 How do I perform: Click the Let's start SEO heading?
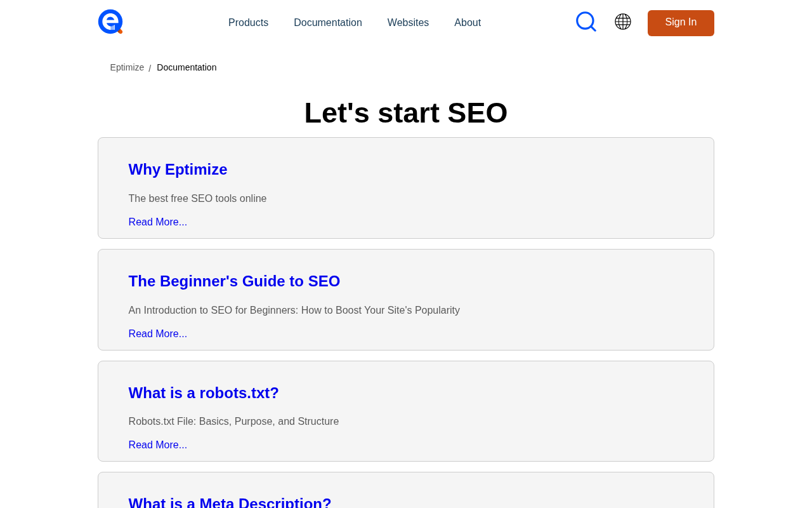point(406,113)
